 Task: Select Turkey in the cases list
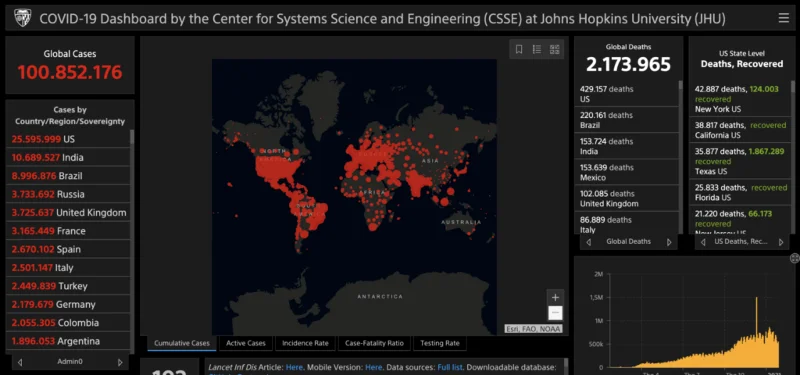(68, 286)
